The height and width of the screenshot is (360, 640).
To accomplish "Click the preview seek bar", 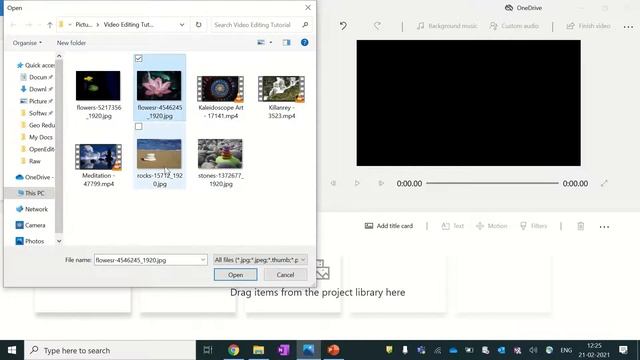I will tap(492, 183).
